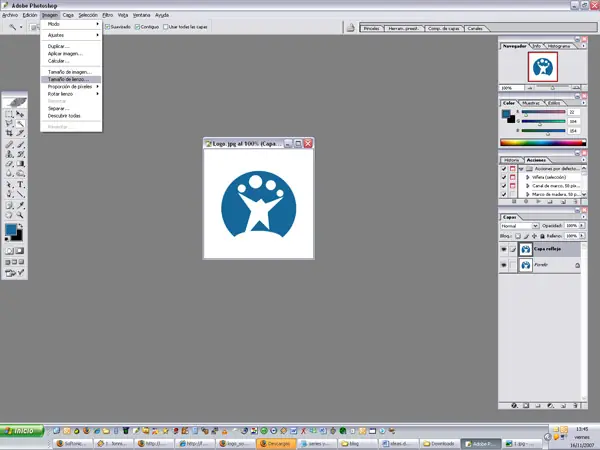Select the Dodge tool
The width and height of the screenshot is (600, 450).
pyautogui.click(x=20, y=173)
